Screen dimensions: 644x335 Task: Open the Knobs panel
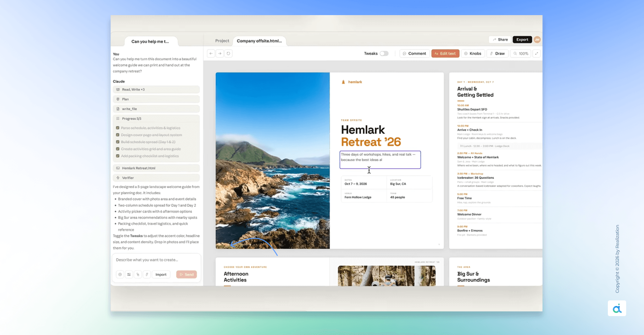pos(473,53)
